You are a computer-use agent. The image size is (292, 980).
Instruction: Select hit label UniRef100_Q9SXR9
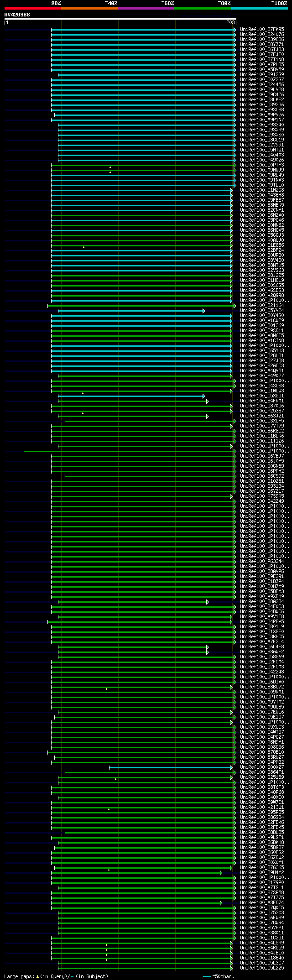coord(262,130)
